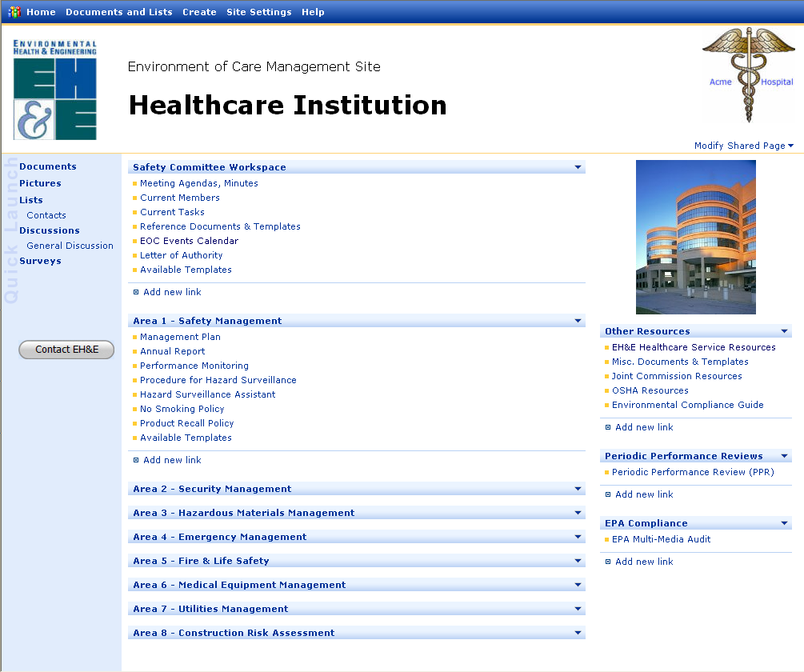The image size is (804, 672).
Task: Click the Add new link icon under Other Resources
Action: pyautogui.click(x=608, y=427)
